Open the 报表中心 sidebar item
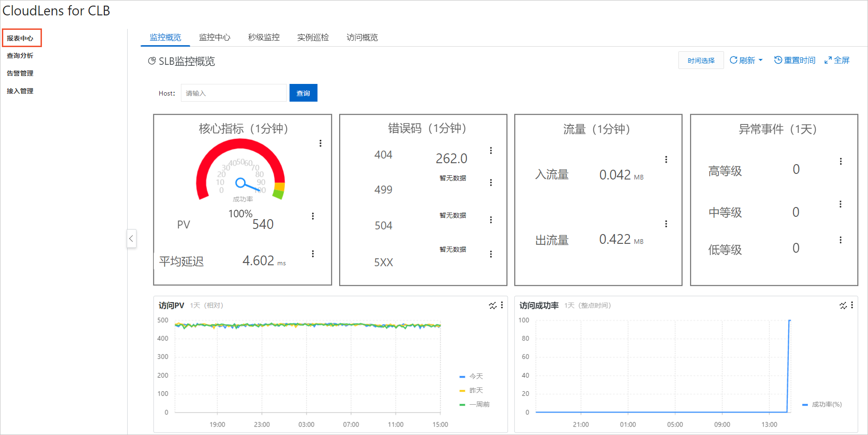The width and height of the screenshot is (868, 435). (20, 38)
